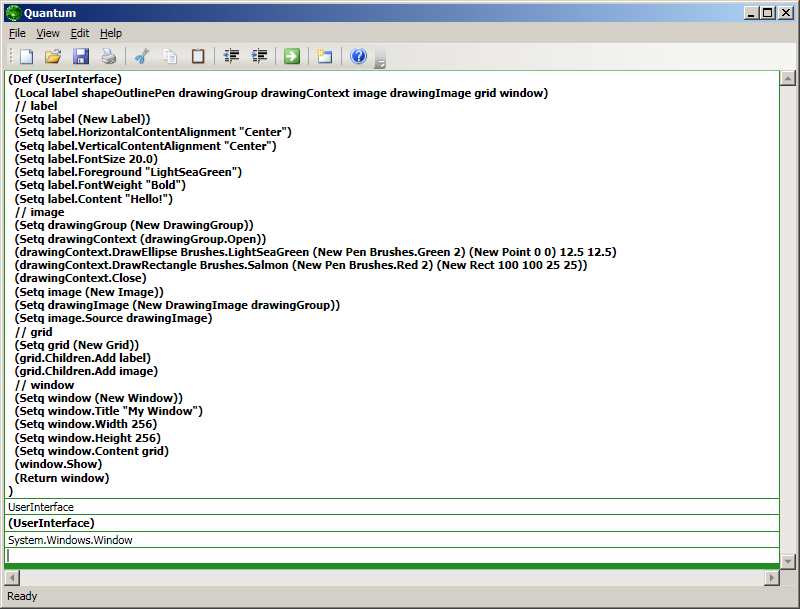This screenshot has height=609, width=800.
Task: Increase indent with the indent icon
Action: [259, 56]
